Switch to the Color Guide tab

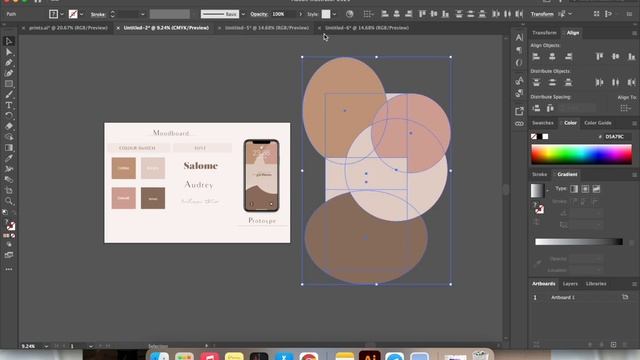coord(598,123)
